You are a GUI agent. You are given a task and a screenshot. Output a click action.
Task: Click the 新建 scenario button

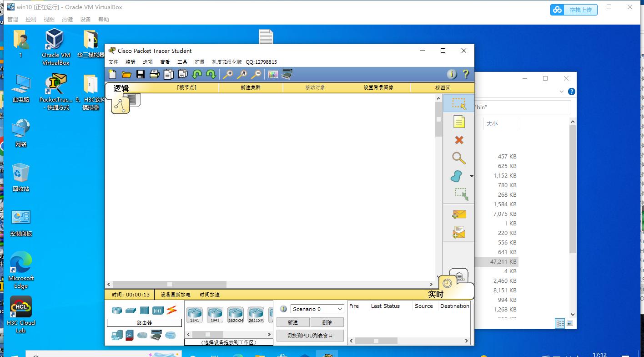pyautogui.click(x=293, y=322)
